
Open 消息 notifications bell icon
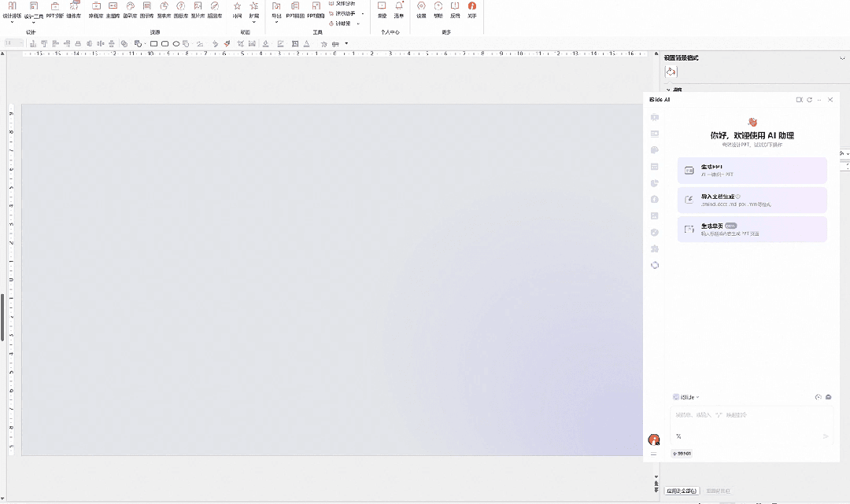point(399,9)
